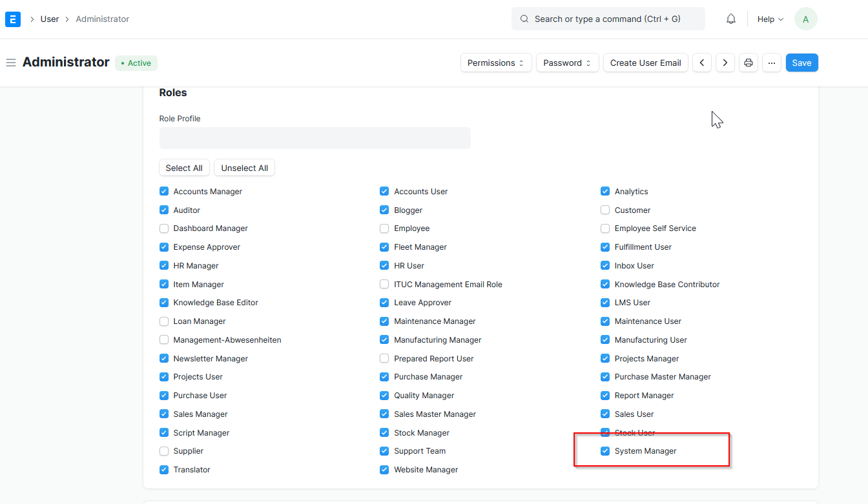The width and height of the screenshot is (868, 504).
Task: Click the notification bell icon
Action: tap(730, 19)
